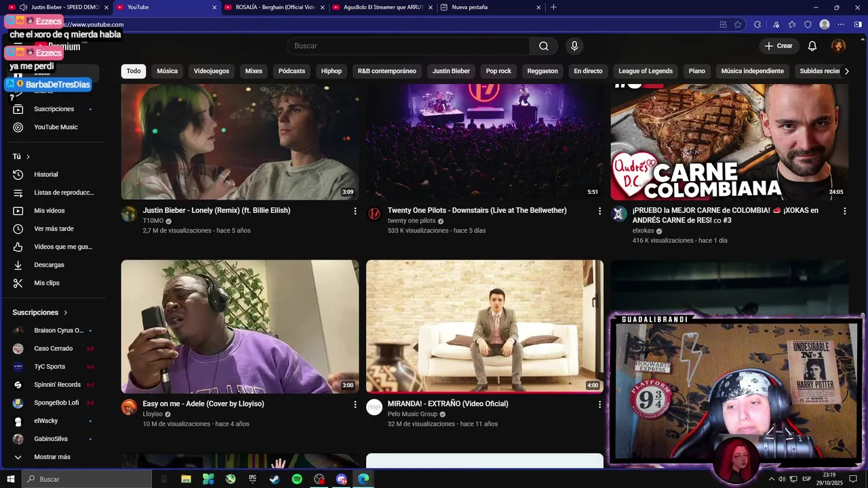Viewport: 868px width, 488px height.
Task: Expand Mostrar más in subscriptions list
Action: [52, 457]
